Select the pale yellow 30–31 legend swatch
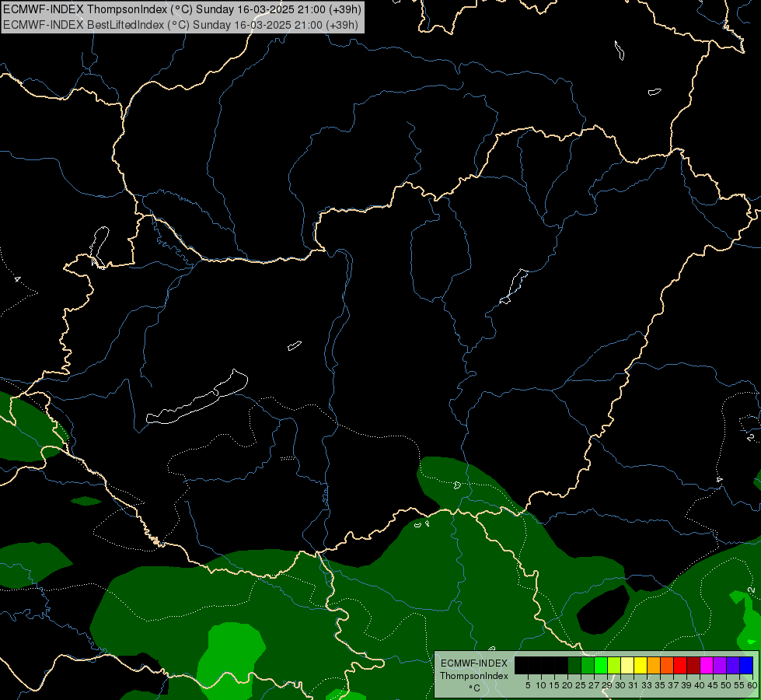 click(627, 665)
